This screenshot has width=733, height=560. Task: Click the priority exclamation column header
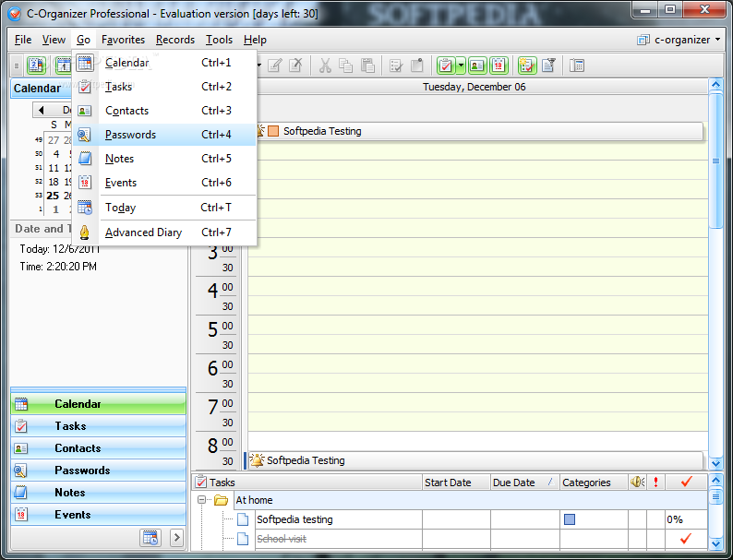coord(655,482)
